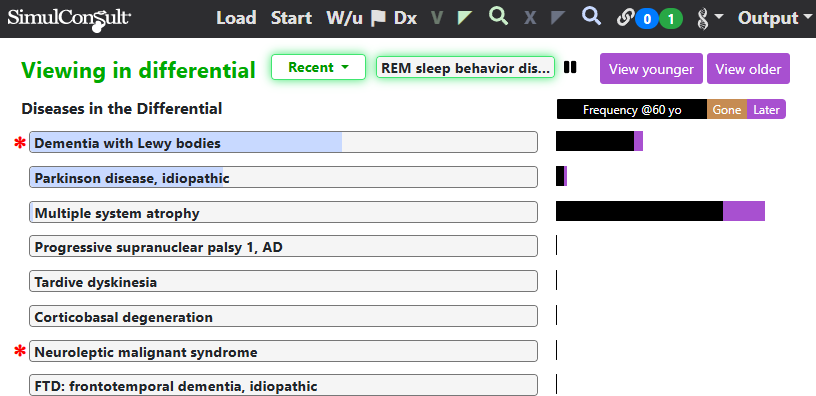Click the REM sleep behavior disorder finding

(x=465, y=68)
